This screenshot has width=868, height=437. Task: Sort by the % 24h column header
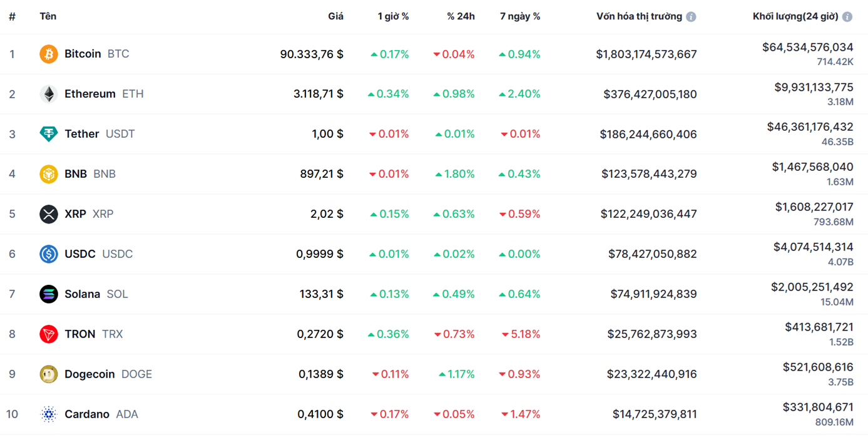click(461, 16)
